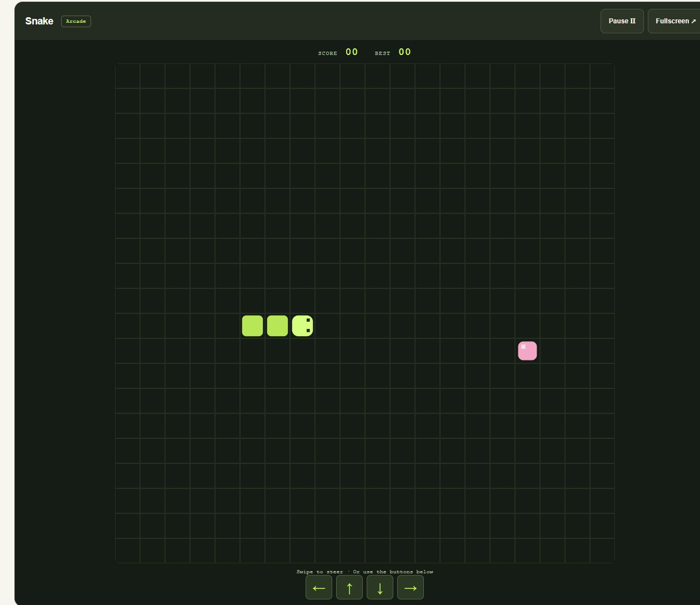Click the SCORE label
Screen dimensions: 700x605
[x=328, y=53]
